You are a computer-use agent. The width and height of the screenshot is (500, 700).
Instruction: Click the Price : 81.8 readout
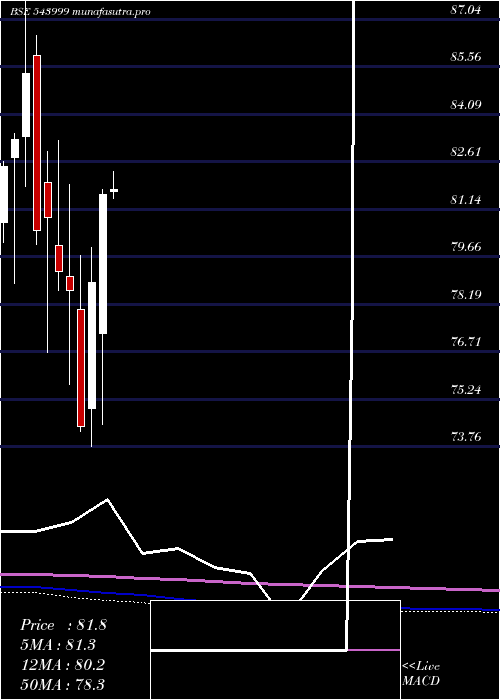(x=63, y=625)
